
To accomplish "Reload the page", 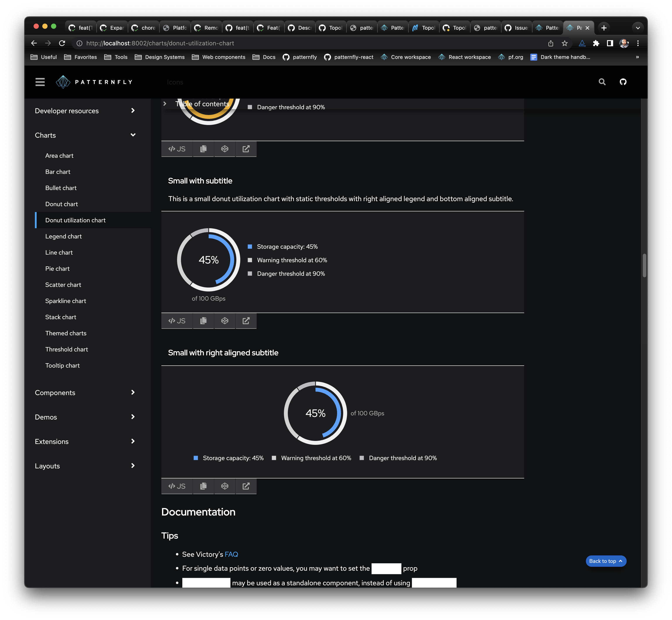I will 62,43.
